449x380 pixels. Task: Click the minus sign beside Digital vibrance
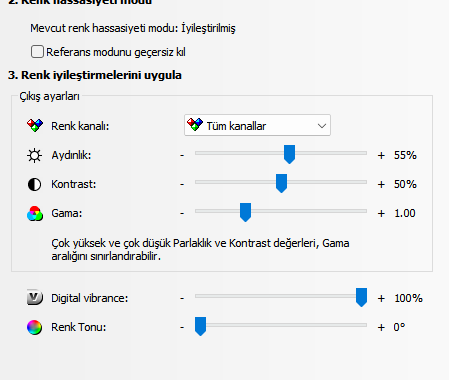tap(182, 298)
